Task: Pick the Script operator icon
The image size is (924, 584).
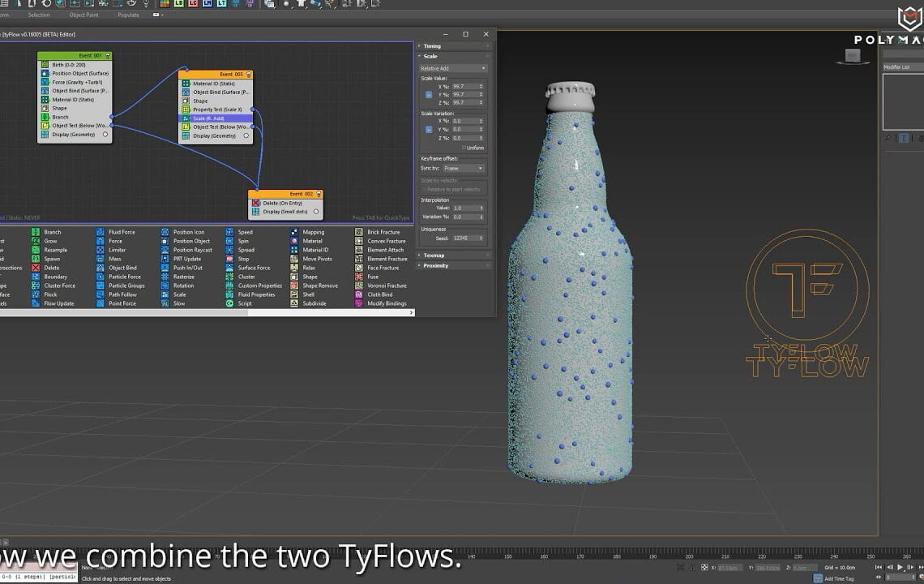Action: 230,303
